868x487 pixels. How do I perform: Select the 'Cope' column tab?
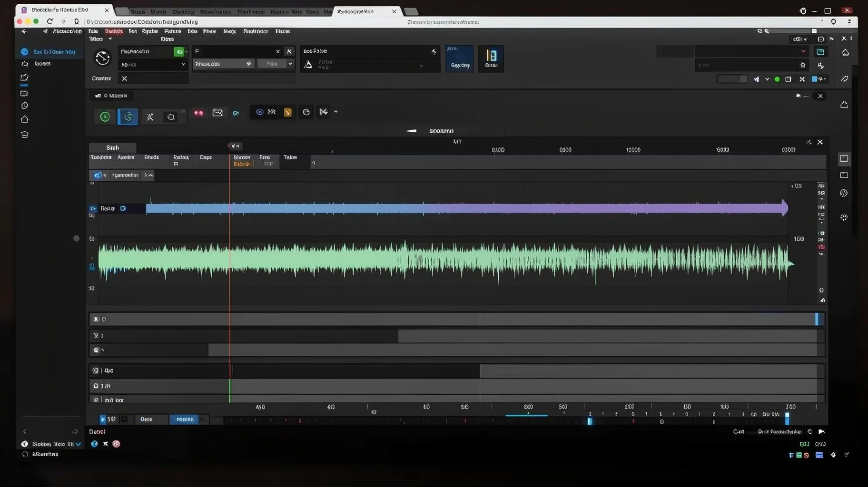click(206, 157)
